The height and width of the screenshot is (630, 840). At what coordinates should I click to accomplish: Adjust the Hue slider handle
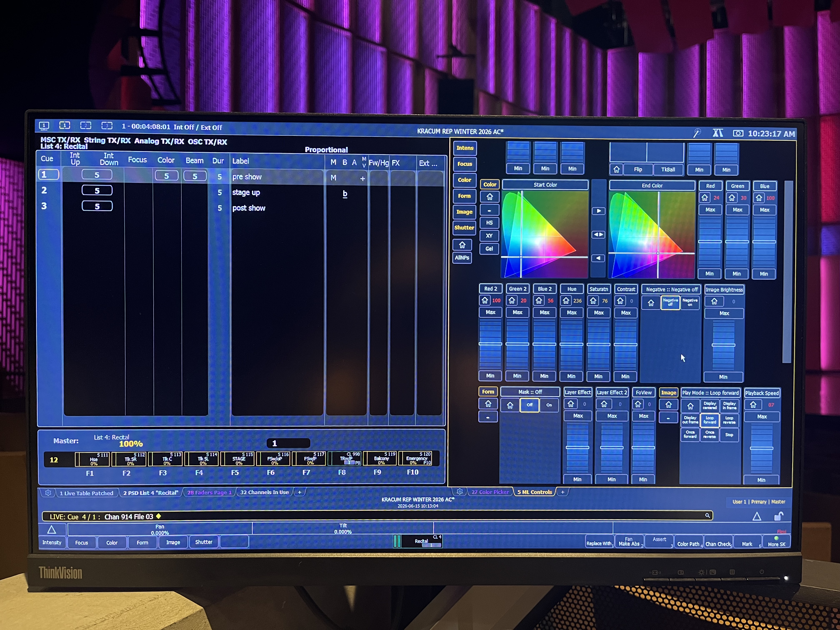point(571,344)
